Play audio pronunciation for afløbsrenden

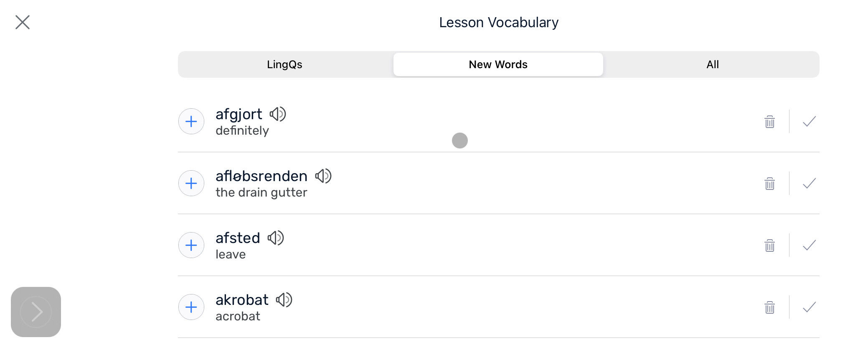pyautogui.click(x=323, y=176)
